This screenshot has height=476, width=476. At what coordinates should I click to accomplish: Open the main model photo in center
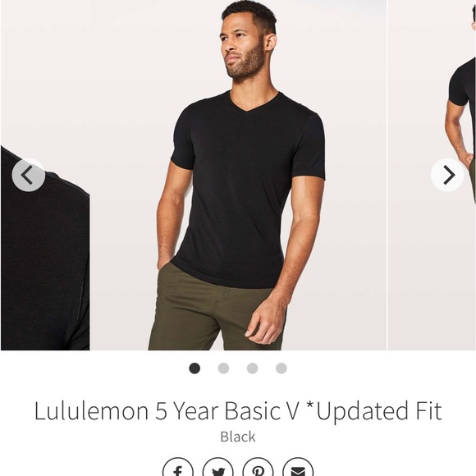click(238, 175)
